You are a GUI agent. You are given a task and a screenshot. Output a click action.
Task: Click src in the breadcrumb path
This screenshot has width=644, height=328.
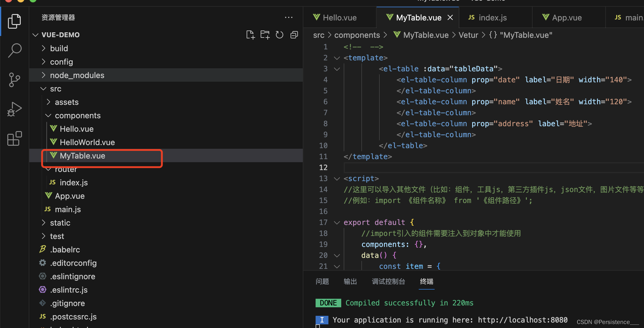pos(319,35)
